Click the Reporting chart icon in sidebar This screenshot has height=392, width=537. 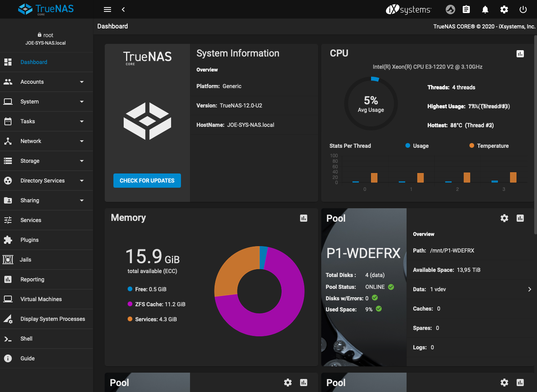pos(8,279)
